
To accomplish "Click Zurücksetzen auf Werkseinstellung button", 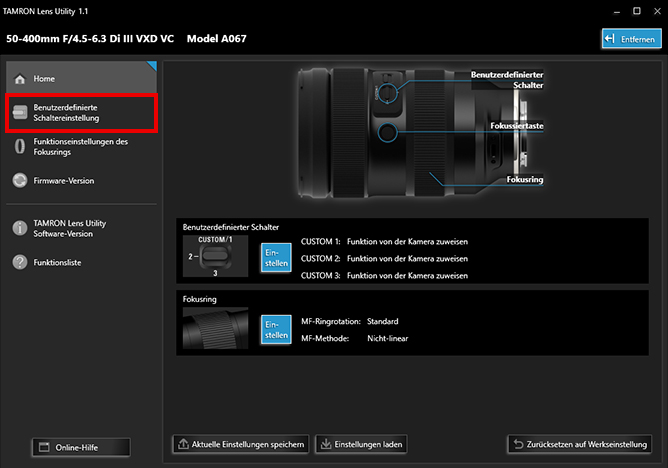I will [x=579, y=444].
